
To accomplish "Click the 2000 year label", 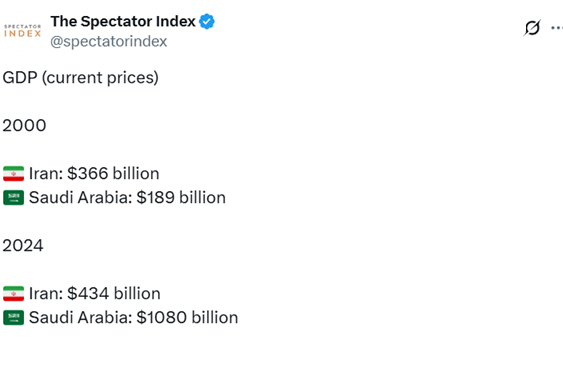I will coord(24,126).
